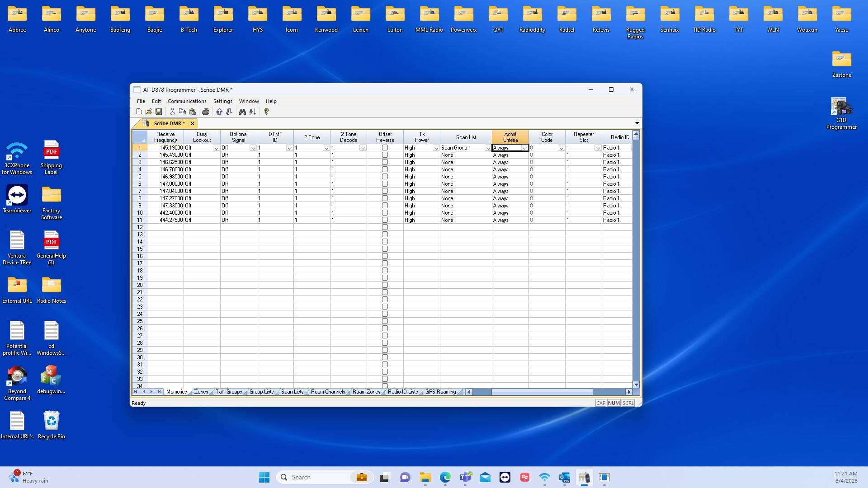Open the document tab list dropdown arrow

click(637, 123)
